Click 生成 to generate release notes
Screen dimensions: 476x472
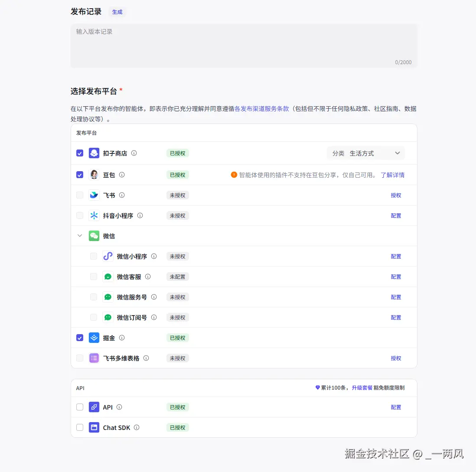(117, 12)
